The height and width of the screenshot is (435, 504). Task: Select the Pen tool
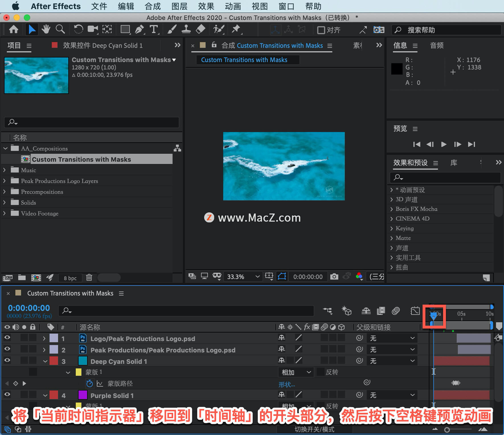[x=140, y=29]
